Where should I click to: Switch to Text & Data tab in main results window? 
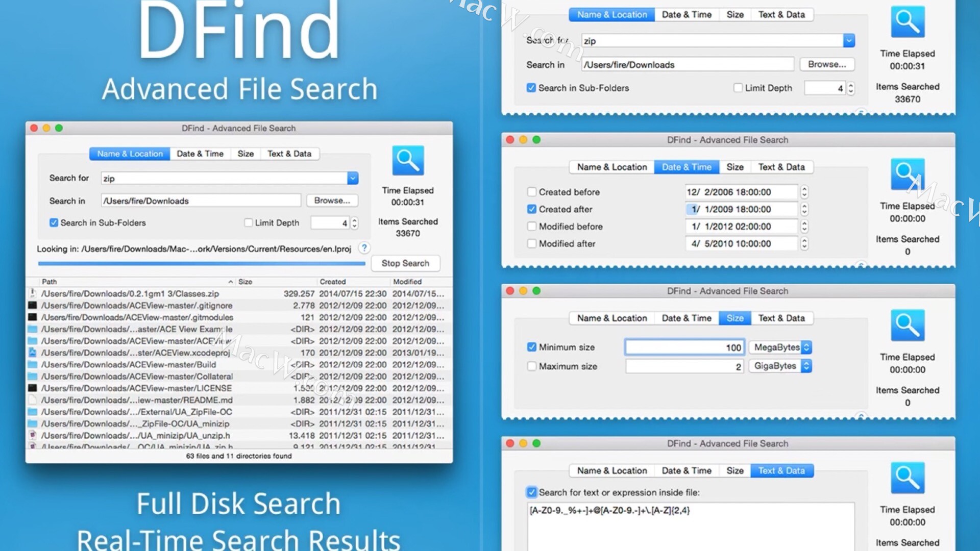(289, 154)
